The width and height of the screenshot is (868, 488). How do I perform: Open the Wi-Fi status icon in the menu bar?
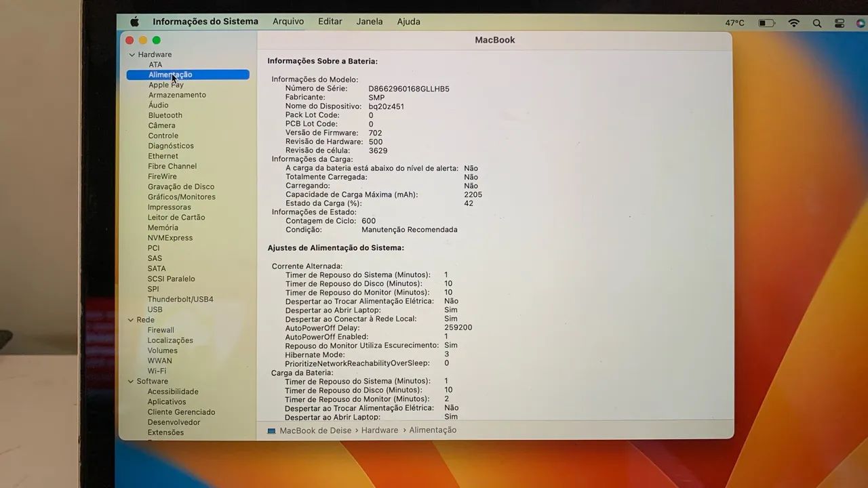[793, 23]
